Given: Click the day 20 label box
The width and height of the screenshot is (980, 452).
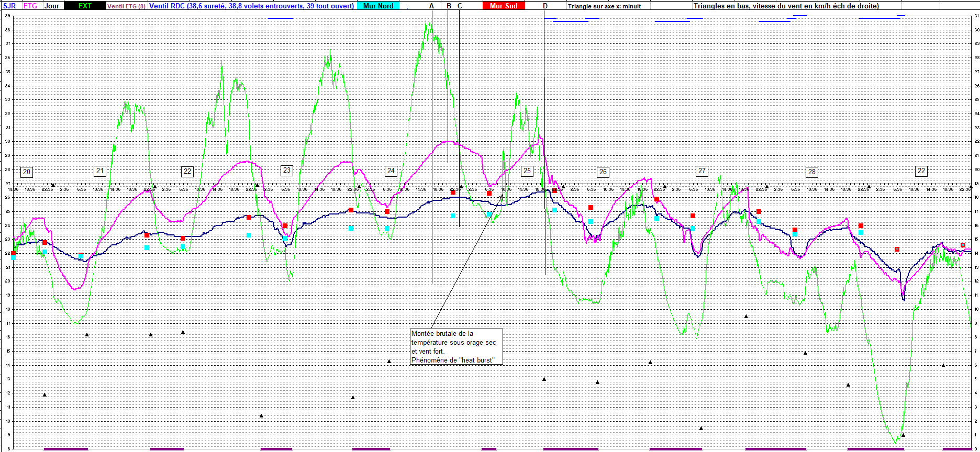Looking at the screenshot, I should (x=27, y=172).
